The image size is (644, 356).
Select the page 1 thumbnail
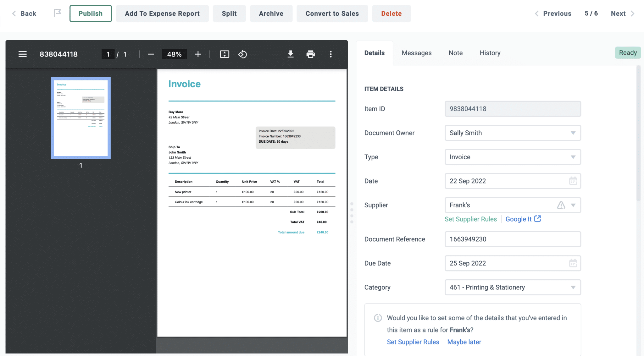(x=80, y=118)
